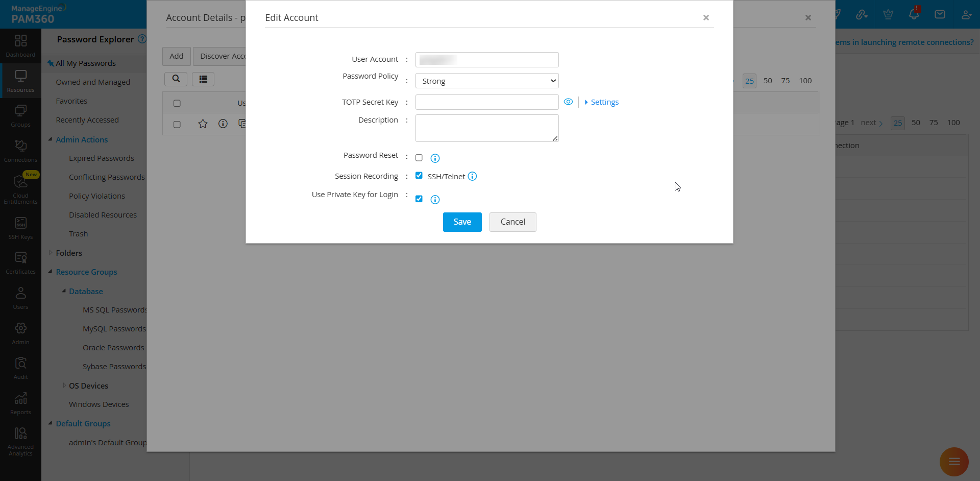980x481 pixels.
Task: Uncheck Use Private Key for Login
Action: coord(419,199)
